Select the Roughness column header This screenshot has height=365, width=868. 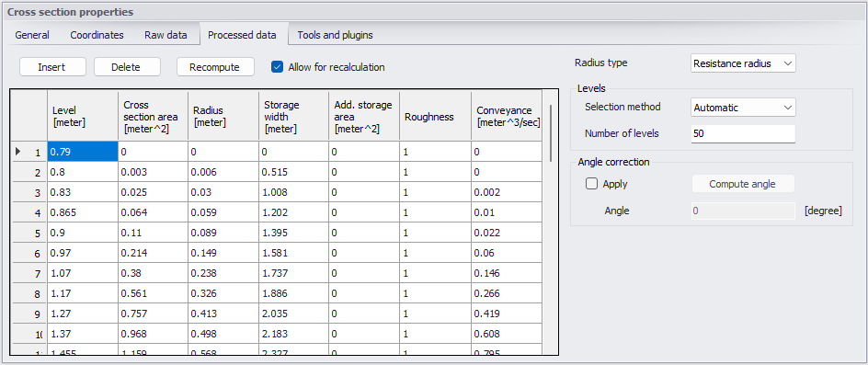tap(435, 117)
